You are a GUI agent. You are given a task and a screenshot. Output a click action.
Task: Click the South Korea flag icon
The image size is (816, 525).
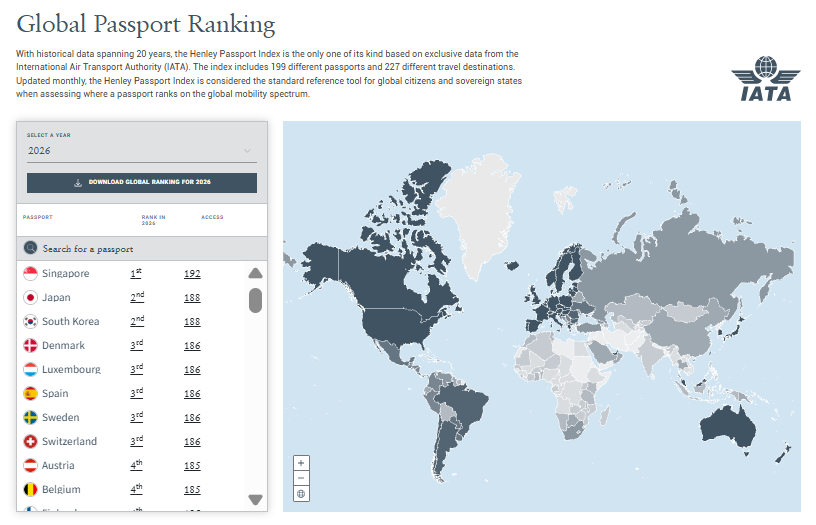point(30,322)
